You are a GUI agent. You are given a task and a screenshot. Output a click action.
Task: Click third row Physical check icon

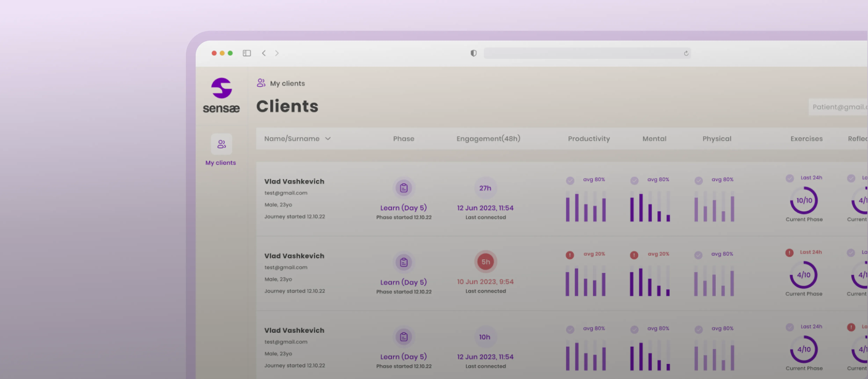(x=699, y=329)
